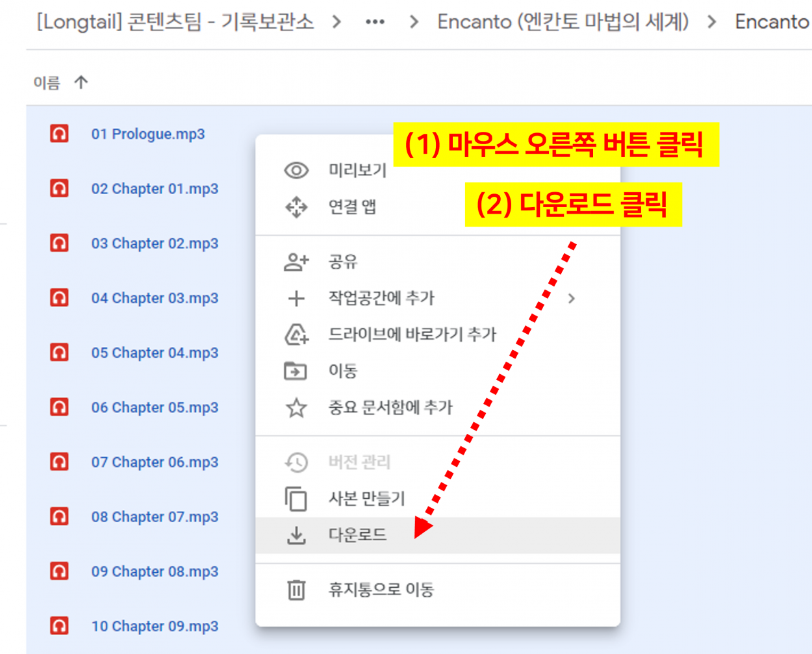This screenshot has height=654, width=812.
Task: Click the star icon for important documents
Action: (296, 408)
